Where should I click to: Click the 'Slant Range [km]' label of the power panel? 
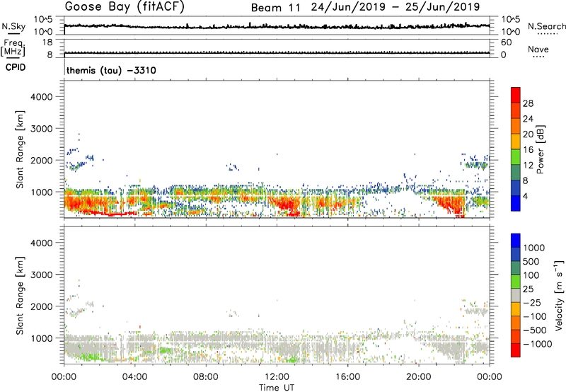pos(20,149)
